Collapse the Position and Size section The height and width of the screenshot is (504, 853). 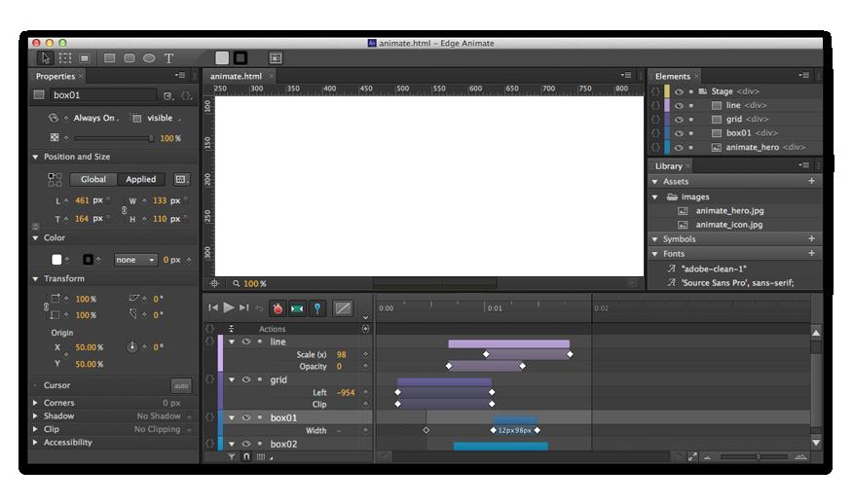click(x=35, y=157)
